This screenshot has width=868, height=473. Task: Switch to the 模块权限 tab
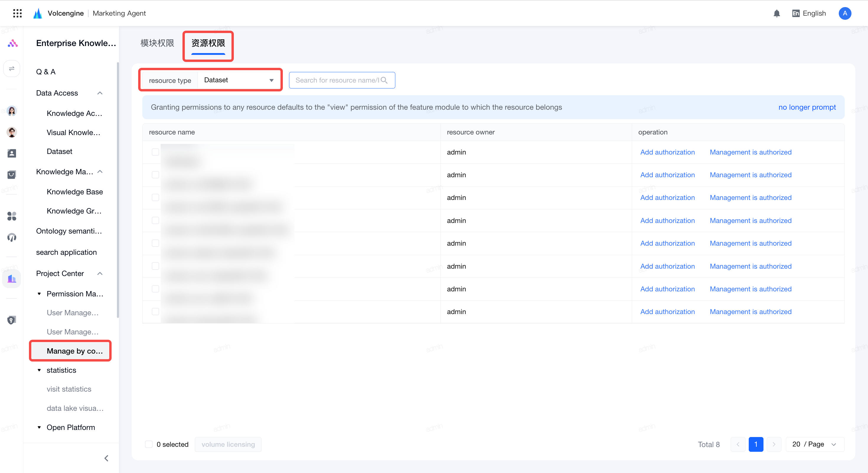pyautogui.click(x=157, y=43)
